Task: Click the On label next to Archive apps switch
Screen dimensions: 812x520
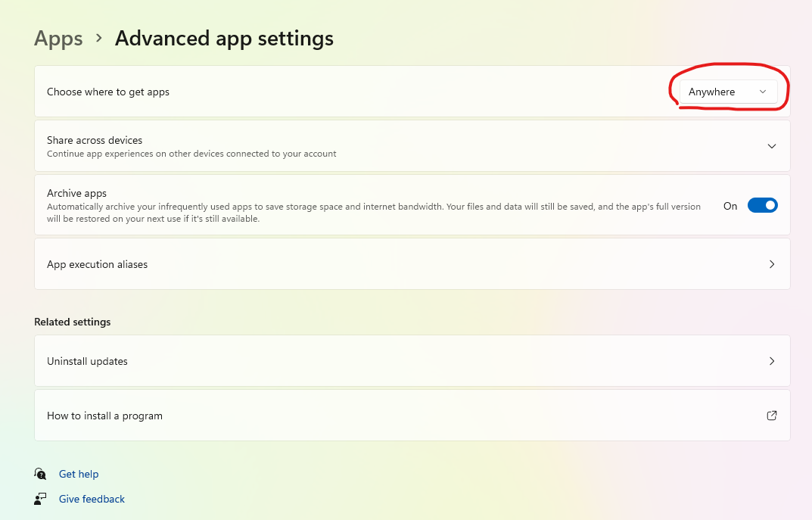Action: (x=730, y=206)
